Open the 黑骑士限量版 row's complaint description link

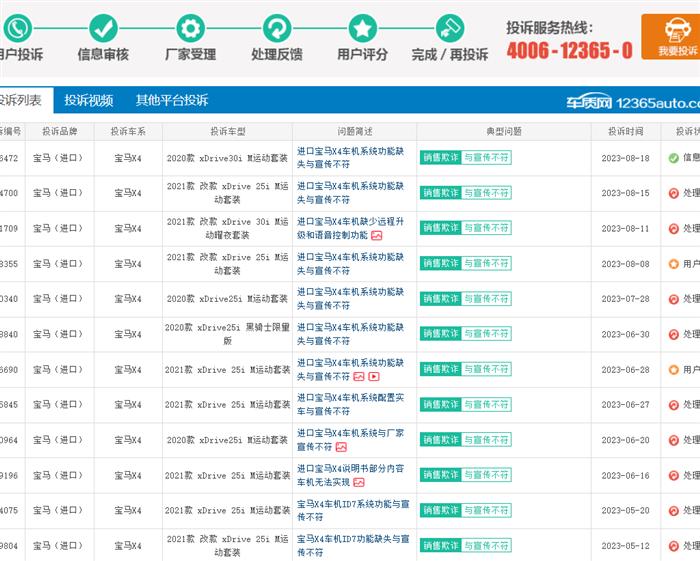(350, 334)
